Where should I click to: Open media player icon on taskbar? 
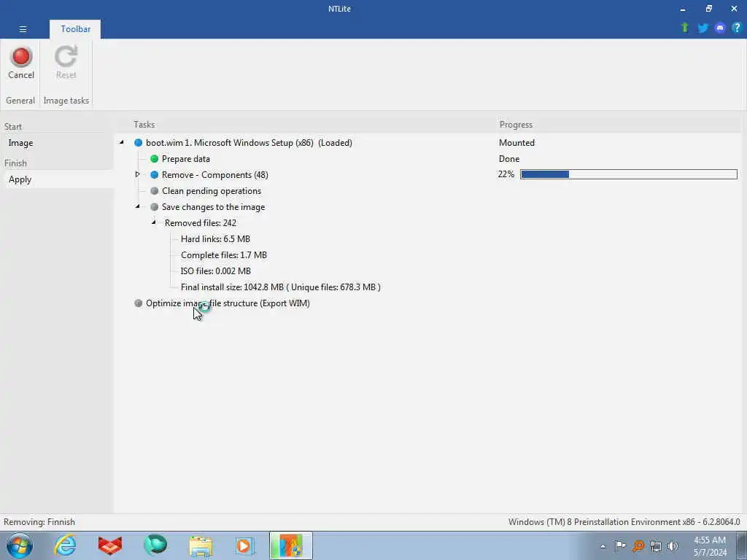pos(245,545)
